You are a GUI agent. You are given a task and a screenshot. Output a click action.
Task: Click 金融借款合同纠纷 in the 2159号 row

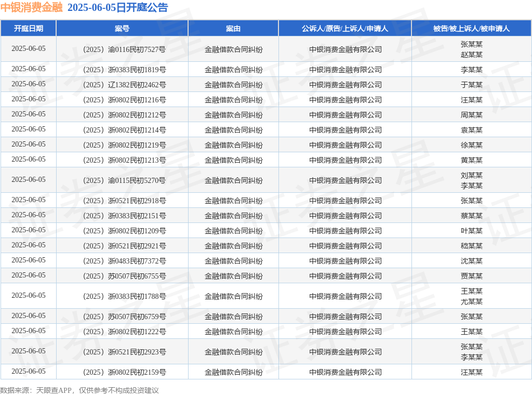pos(233,372)
